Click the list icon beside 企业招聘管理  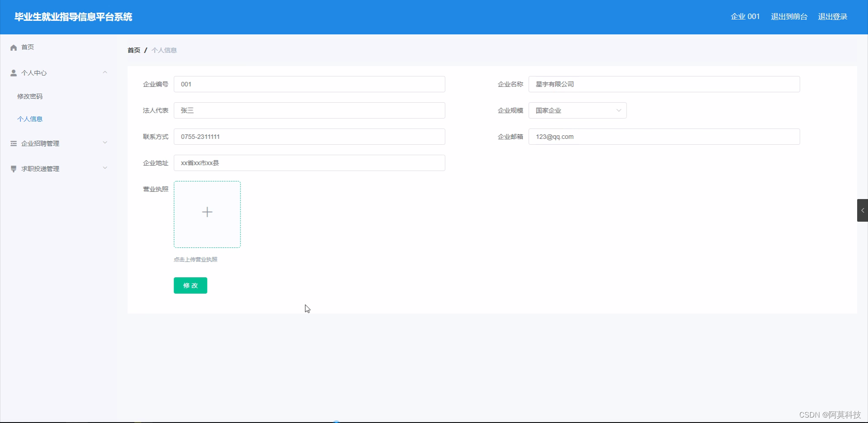(x=13, y=143)
